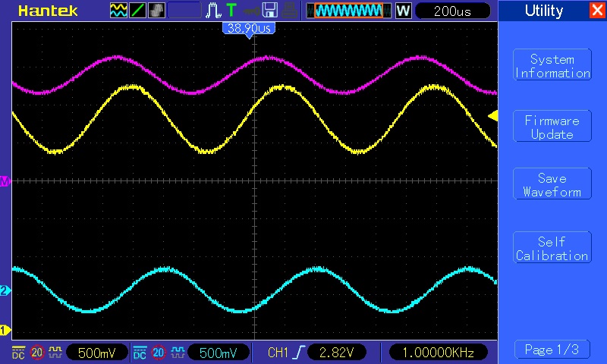Click the waveform memory position overview bar
Image resolution: width=607 pixels, height=364 pixels.
click(348, 11)
